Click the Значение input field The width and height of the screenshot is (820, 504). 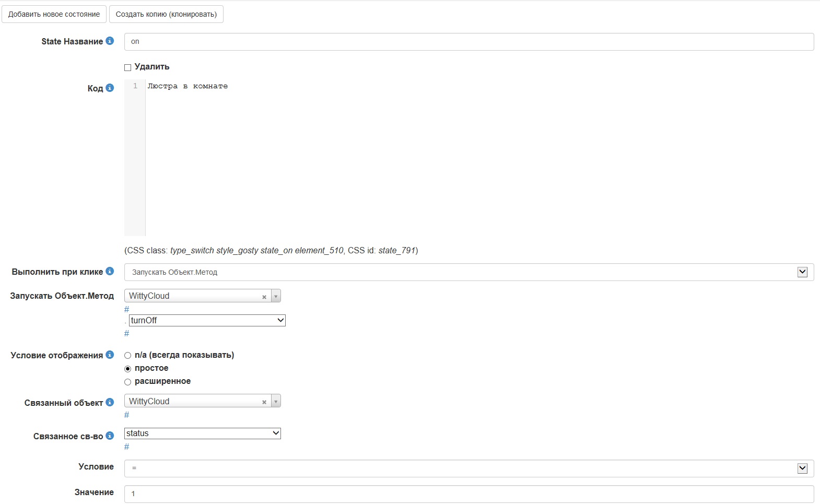[468, 494]
